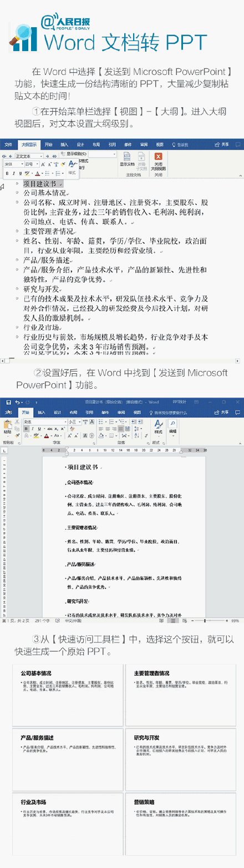Screen dimensions: 244x868
Task: Toggle Underline in the lower Word ribbon
Action: [40, 429]
